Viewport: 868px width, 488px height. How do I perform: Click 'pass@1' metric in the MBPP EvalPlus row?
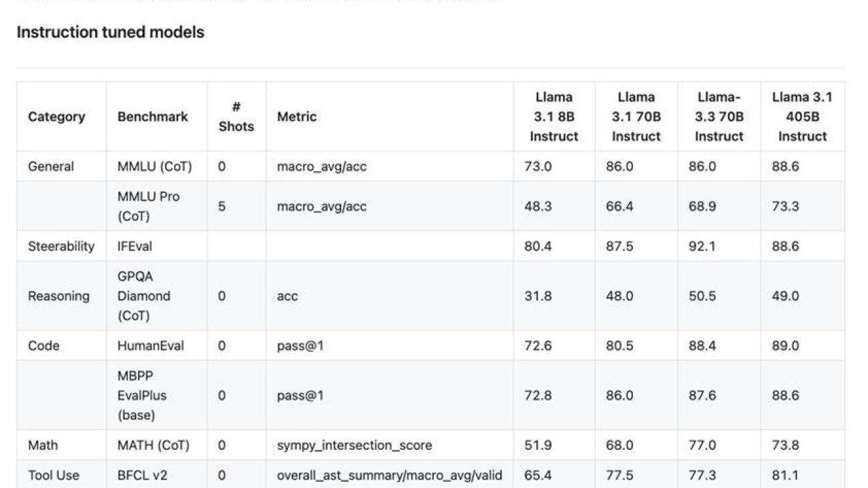click(x=300, y=395)
